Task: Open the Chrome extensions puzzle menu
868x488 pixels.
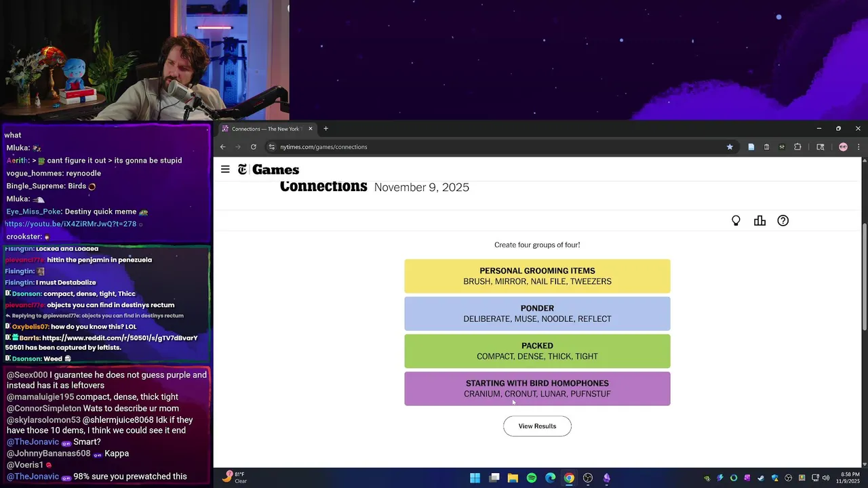Action: [x=797, y=147]
